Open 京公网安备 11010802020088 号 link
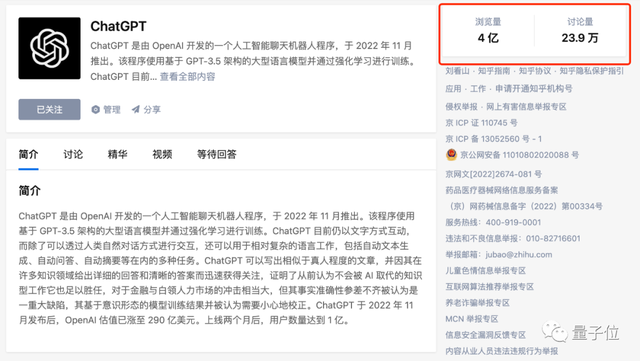Image resolution: width=640 pixels, height=361 pixels. (x=520, y=155)
